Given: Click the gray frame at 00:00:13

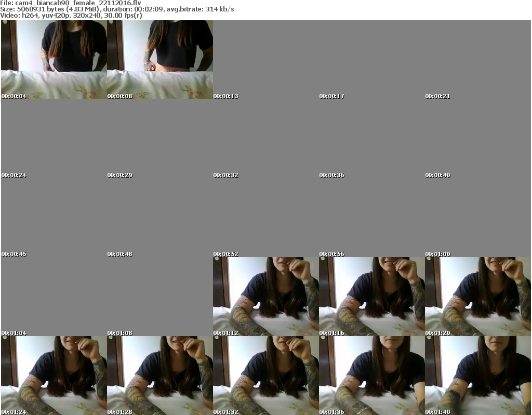Looking at the screenshot, I should tap(265, 60).
